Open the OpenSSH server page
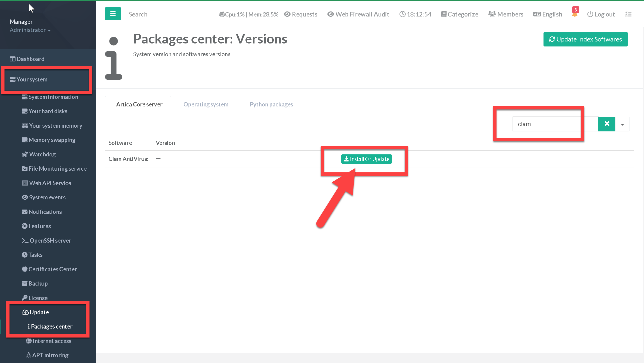This screenshot has height=363, width=644. point(50,241)
